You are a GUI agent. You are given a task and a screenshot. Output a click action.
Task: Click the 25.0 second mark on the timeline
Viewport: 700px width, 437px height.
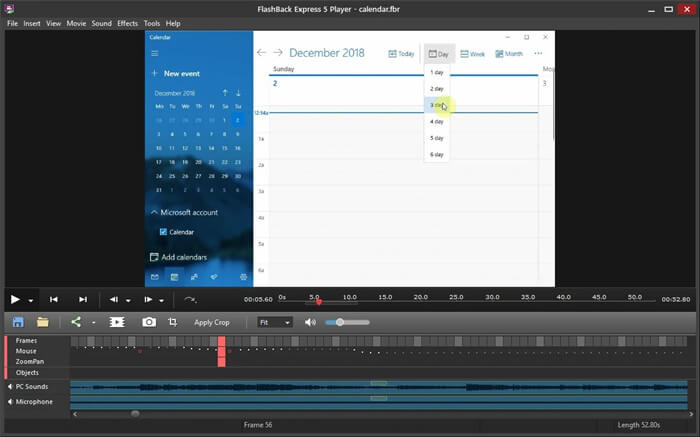[456, 298]
